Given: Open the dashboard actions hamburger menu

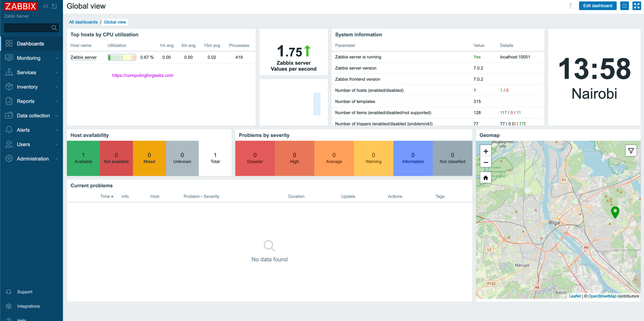Looking at the screenshot, I should [625, 6].
